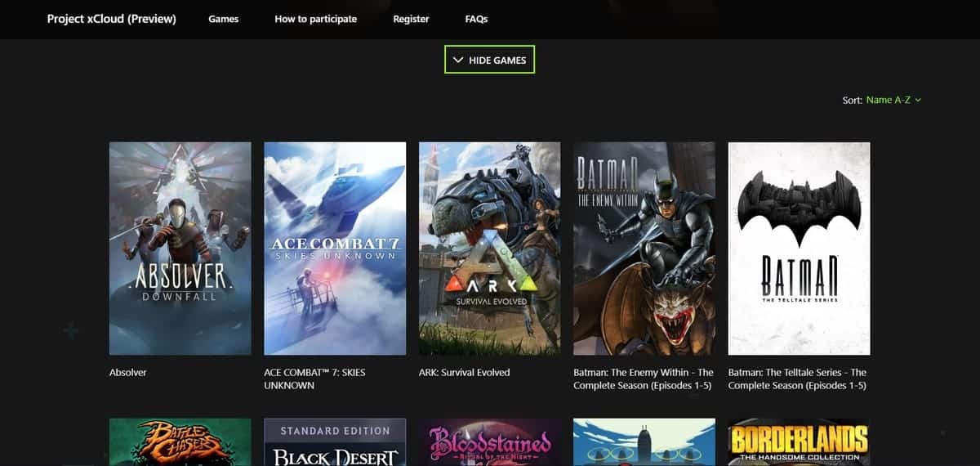Open the How to participate page
The height and width of the screenshot is (466, 980).
point(315,19)
